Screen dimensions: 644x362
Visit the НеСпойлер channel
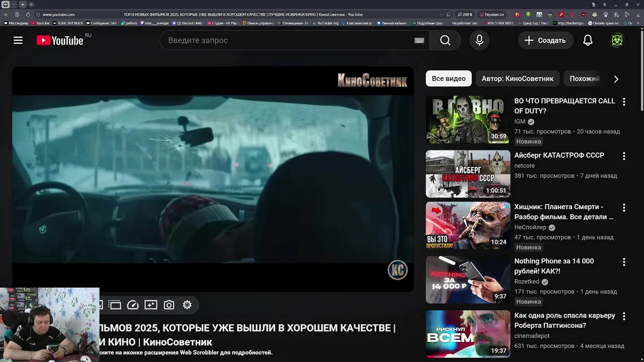(530, 227)
